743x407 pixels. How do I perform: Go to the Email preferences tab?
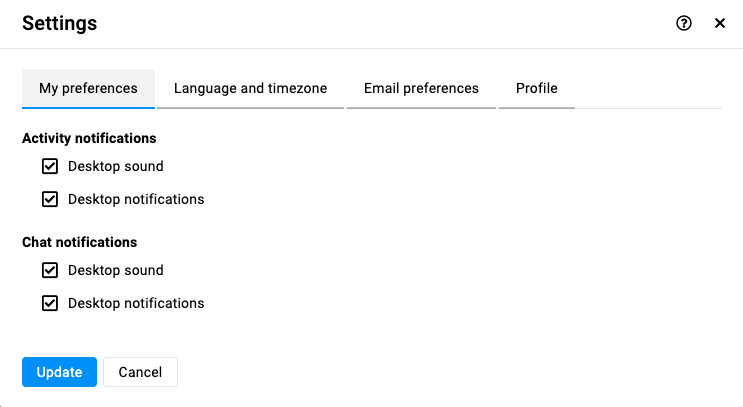421,88
